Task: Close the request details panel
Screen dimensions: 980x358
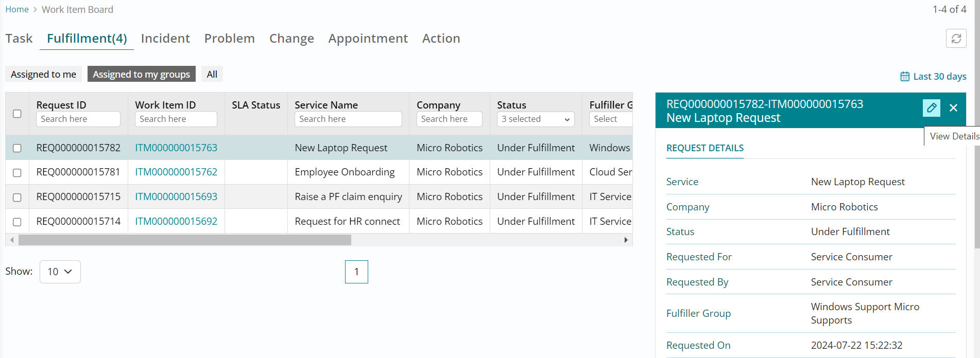Action: [953, 108]
